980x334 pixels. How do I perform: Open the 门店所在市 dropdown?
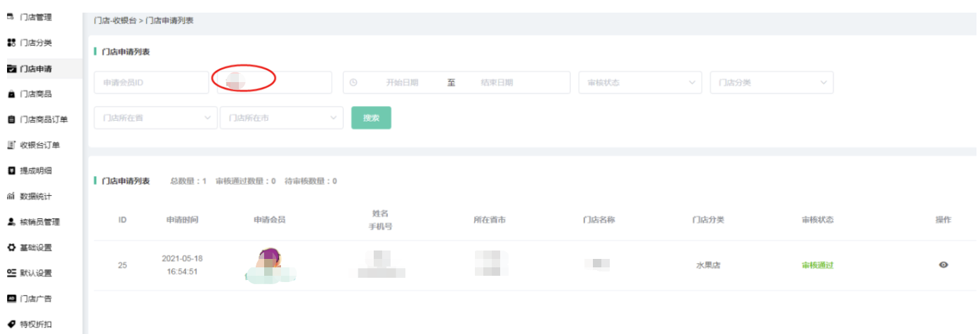tap(281, 118)
